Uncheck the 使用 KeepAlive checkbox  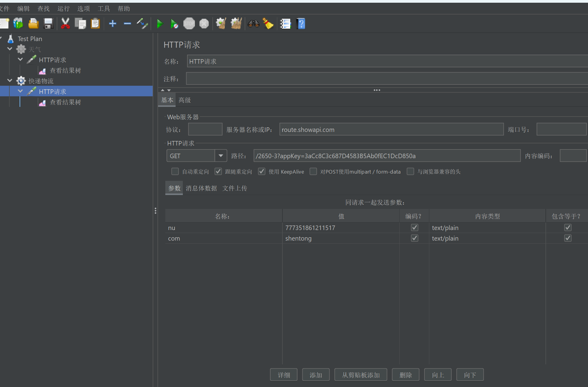pos(262,171)
